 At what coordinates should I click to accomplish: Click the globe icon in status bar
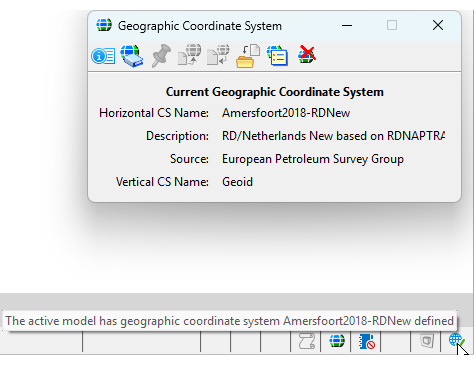pos(337,341)
